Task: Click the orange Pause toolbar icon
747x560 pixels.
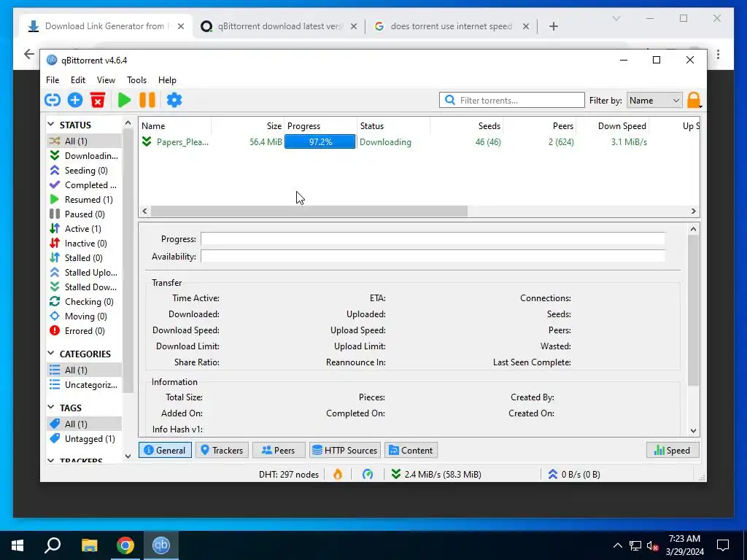Action: (x=147, y=100)
